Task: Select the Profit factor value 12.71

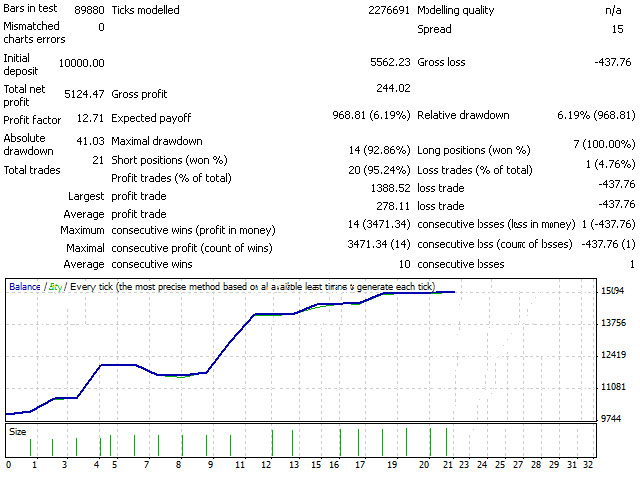Action: pos(89,118)
